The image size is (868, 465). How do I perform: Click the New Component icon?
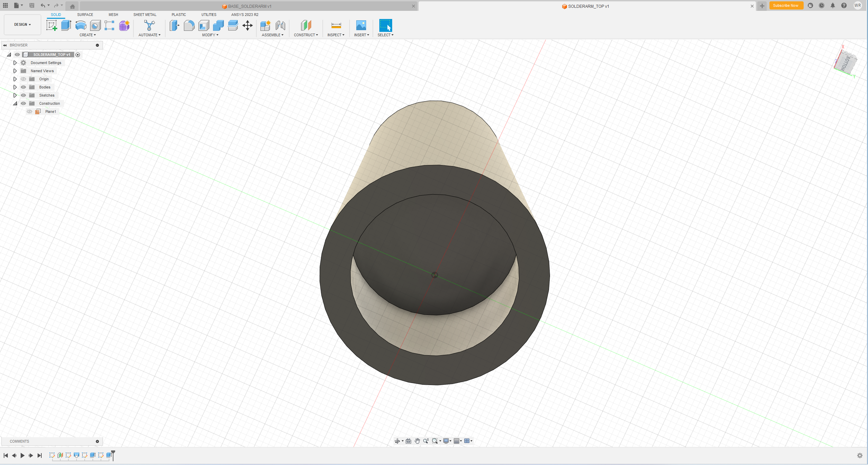click(x=266, y=25)
